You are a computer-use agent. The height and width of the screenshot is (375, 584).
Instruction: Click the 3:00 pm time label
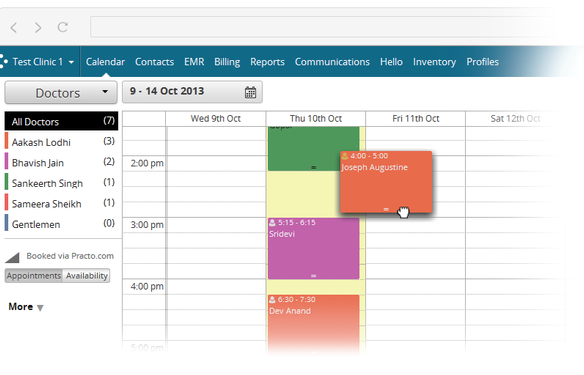point(147,225)
